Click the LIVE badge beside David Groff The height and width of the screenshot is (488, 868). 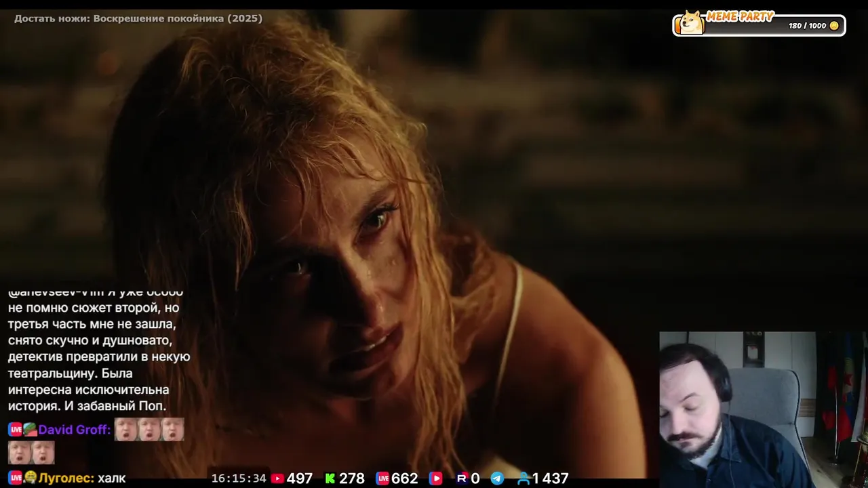(15, 430)
